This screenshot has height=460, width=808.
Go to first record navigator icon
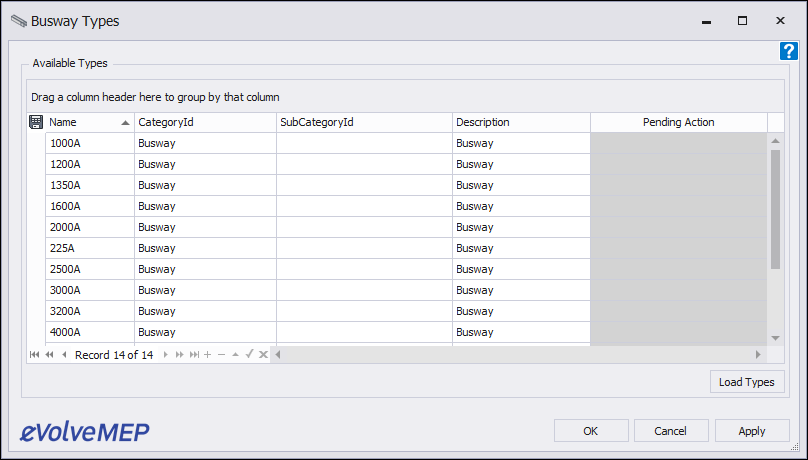pyautogui.click(x=35, y=354)
